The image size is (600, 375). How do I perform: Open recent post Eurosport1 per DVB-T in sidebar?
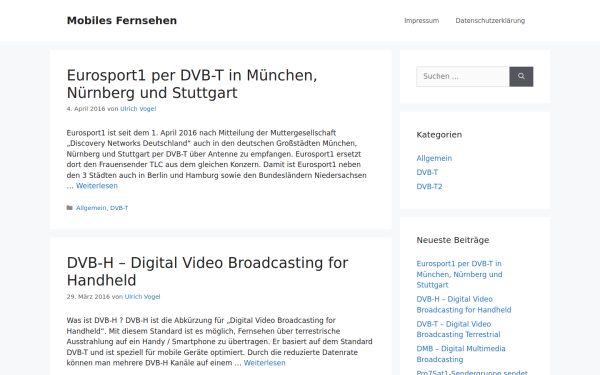coord(459,274)
